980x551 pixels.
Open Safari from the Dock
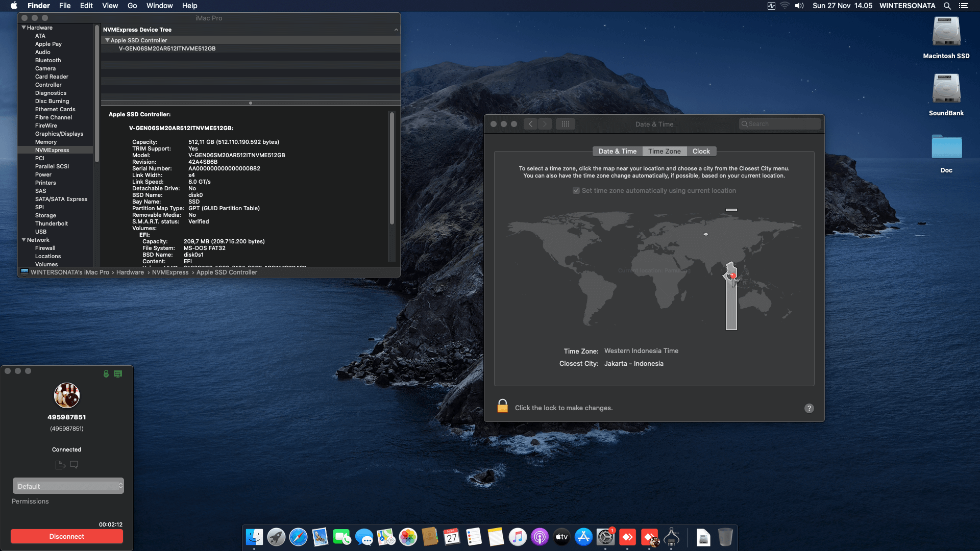[x=298, y=537]
